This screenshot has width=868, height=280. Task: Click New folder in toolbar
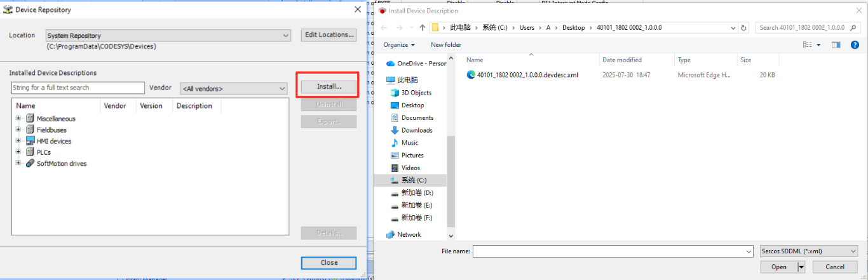(445, 45)
